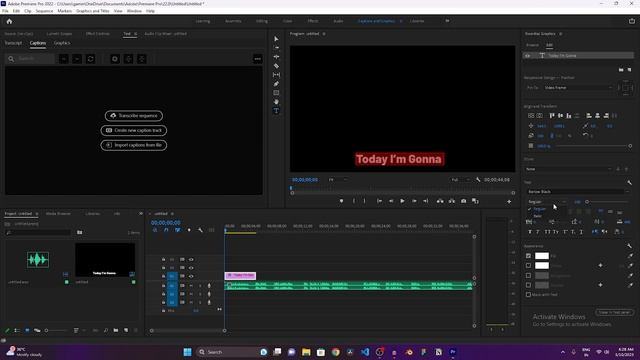Switch to the Graphics tab in Text panel
Screen dimensions: 640x360
pos(62,43)
